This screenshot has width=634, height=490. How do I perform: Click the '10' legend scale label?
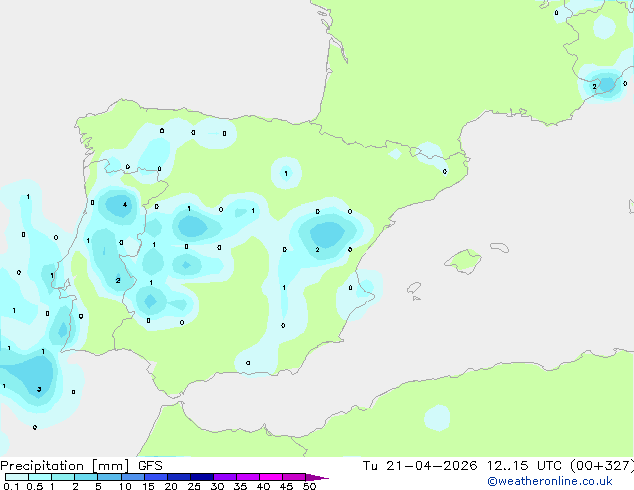point(125,486)
